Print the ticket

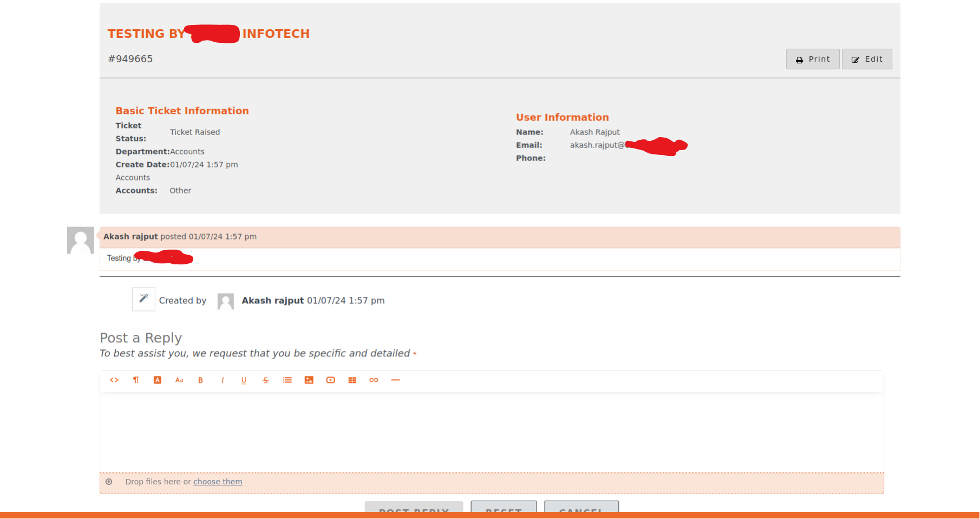click(x=812, y=59)
